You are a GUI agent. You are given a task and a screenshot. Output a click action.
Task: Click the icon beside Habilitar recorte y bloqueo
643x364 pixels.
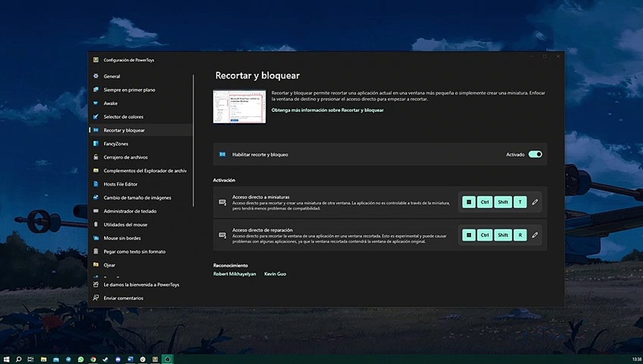[222, 154]
